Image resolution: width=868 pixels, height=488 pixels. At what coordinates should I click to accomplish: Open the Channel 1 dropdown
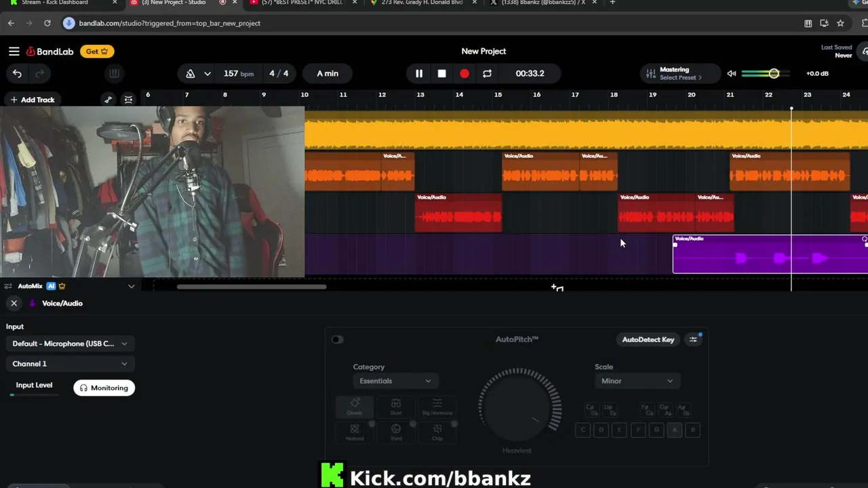(70, 364)
